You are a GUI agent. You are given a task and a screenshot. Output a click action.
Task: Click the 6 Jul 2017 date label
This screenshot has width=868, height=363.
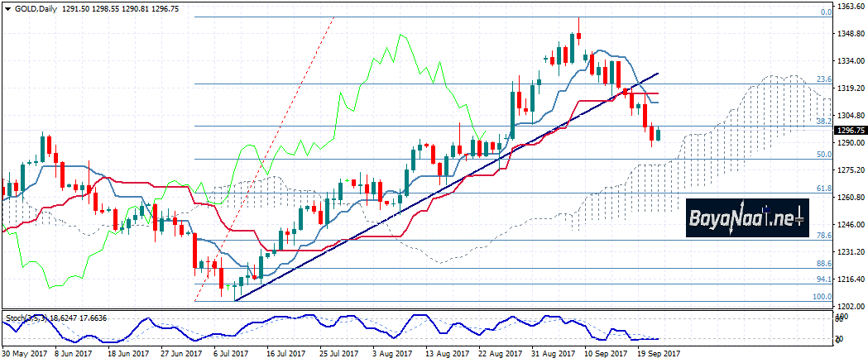click(230, 354)
